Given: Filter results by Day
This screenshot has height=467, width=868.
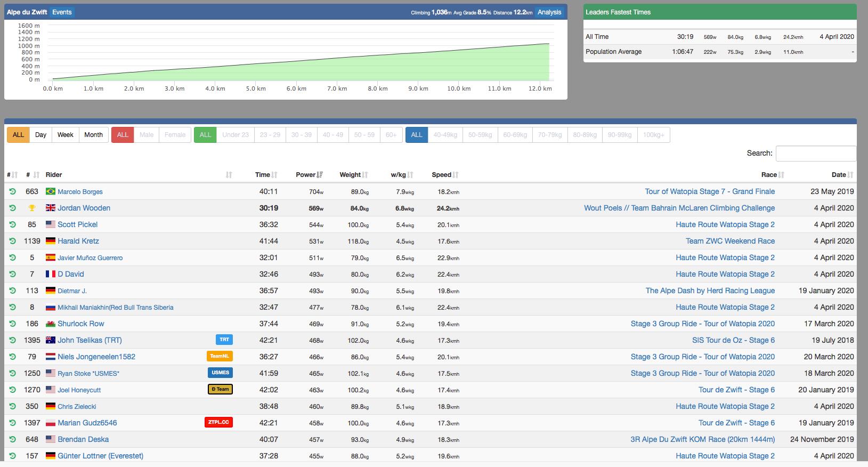Looking at the screenshot, I should 40,135.
